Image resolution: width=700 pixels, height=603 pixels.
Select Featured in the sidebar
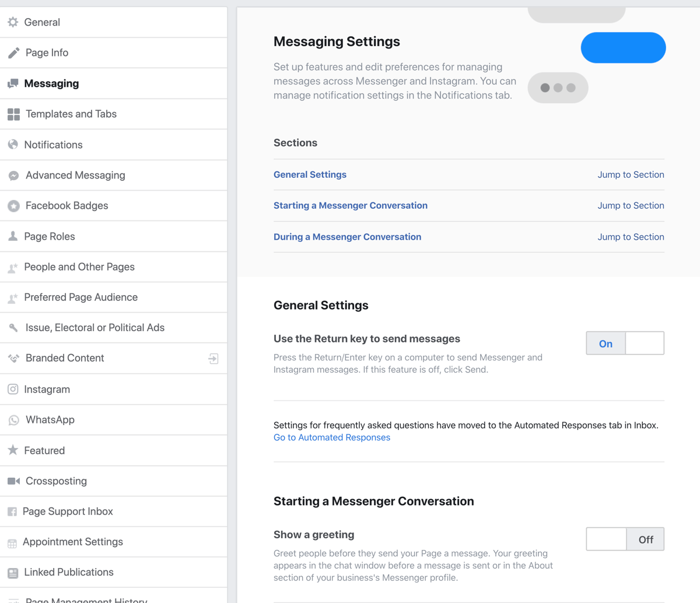(114, 450)
